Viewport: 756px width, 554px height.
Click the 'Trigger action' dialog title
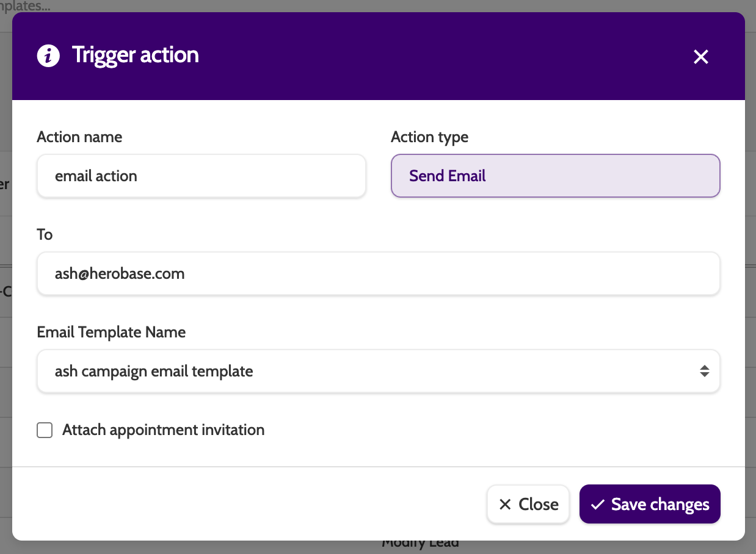tap(135, 55)
